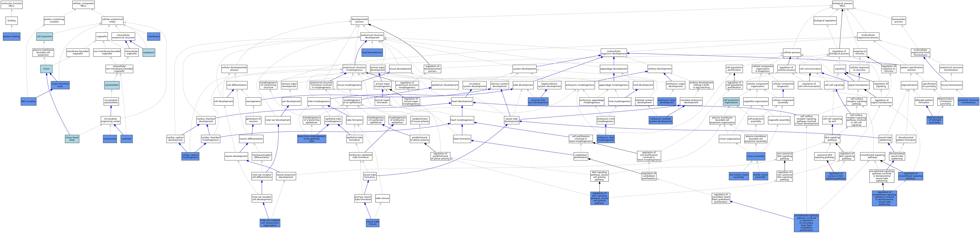Select the "centriole" node
This screenshot has width=980, height=233.
[127, 139]
